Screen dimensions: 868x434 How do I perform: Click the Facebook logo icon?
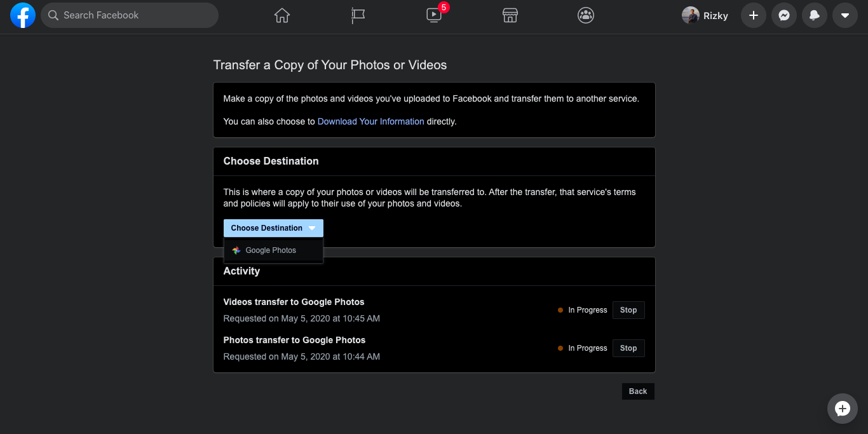pyautogui.click(x=23, y=15)
